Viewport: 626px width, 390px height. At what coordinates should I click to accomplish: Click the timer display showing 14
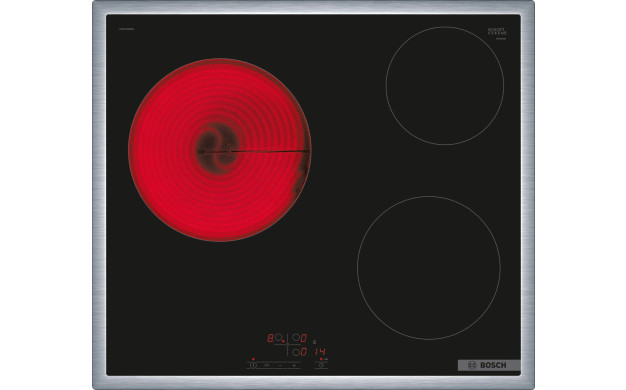(x=320, y=352)
